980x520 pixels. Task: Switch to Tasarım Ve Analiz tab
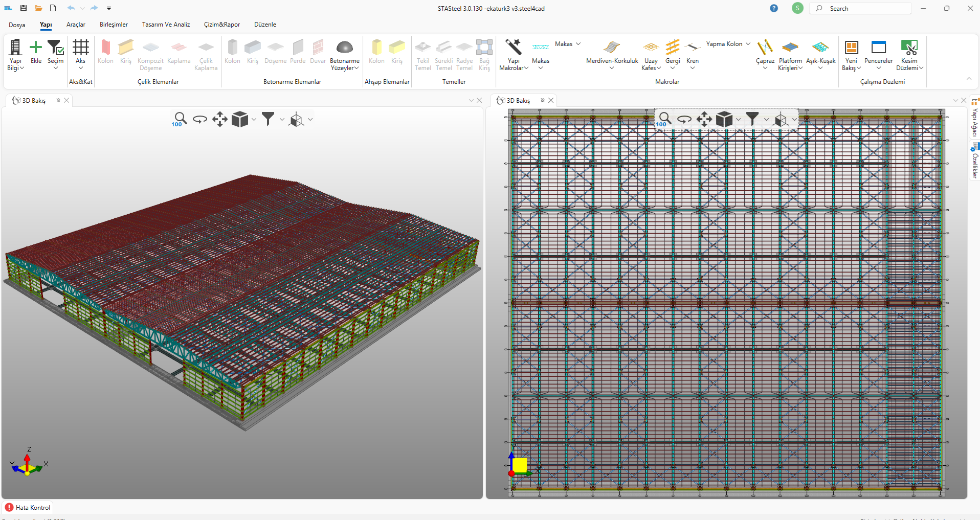(166, 25)
